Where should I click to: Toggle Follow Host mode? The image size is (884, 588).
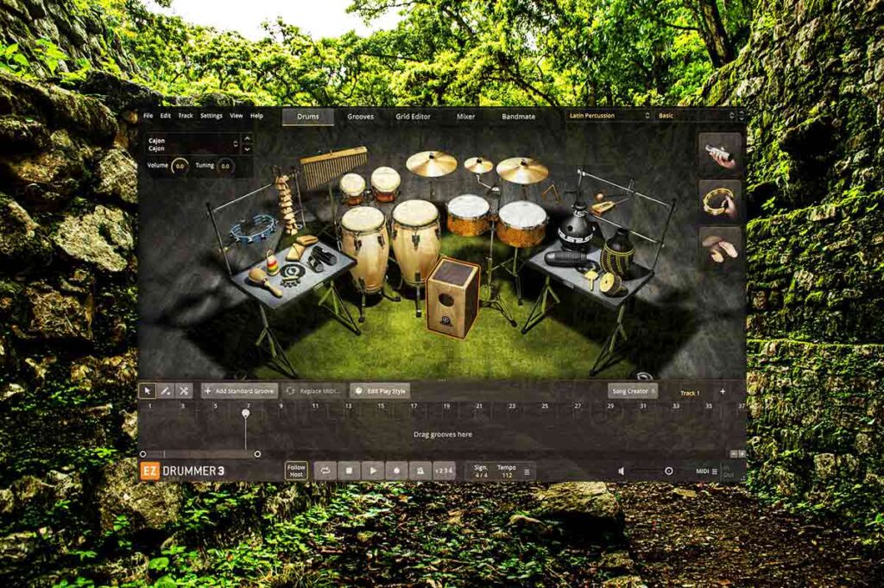coord(296,471)
